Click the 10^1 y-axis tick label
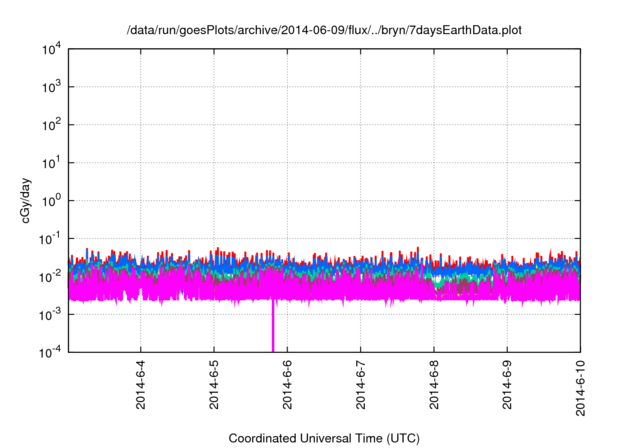Viewport: 640px width, 448px height. tap(51, 163)
